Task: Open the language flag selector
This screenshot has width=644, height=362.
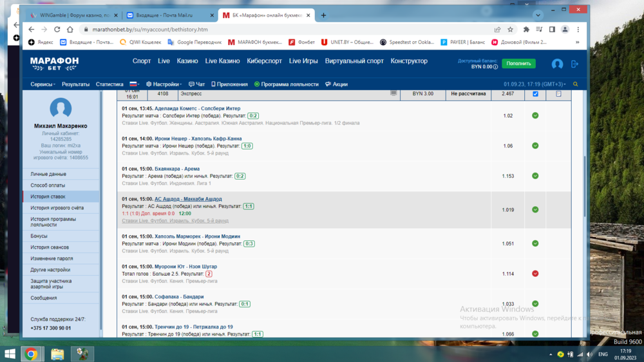Action: (x=135, y=84)
